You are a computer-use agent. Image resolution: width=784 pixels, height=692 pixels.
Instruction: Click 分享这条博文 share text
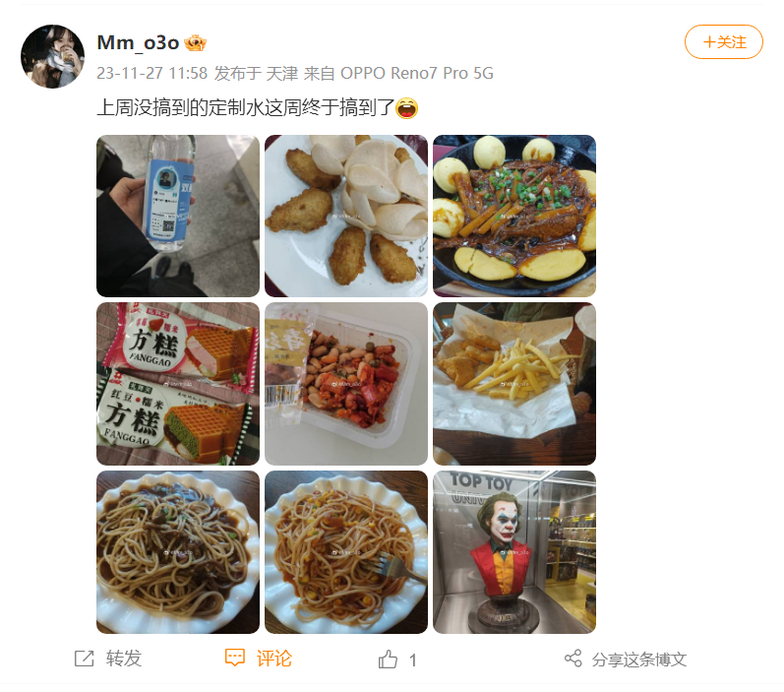click(639, 660)
